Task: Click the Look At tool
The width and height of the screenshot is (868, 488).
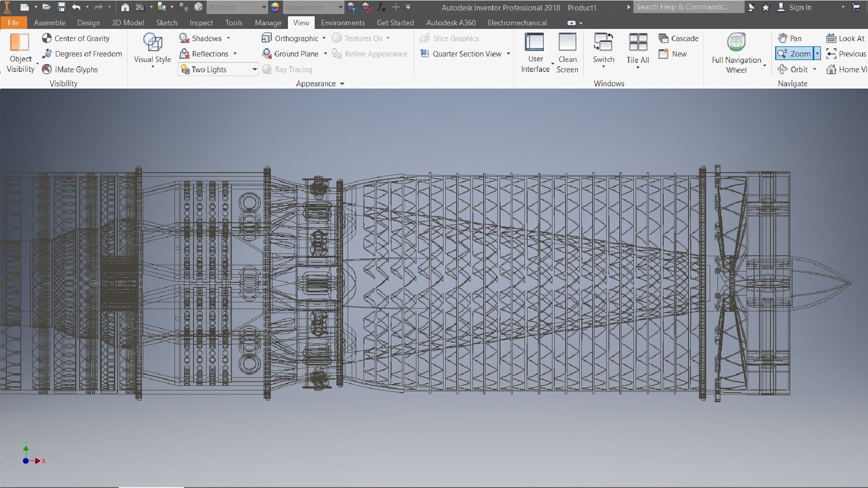Action: coord(845,38)
